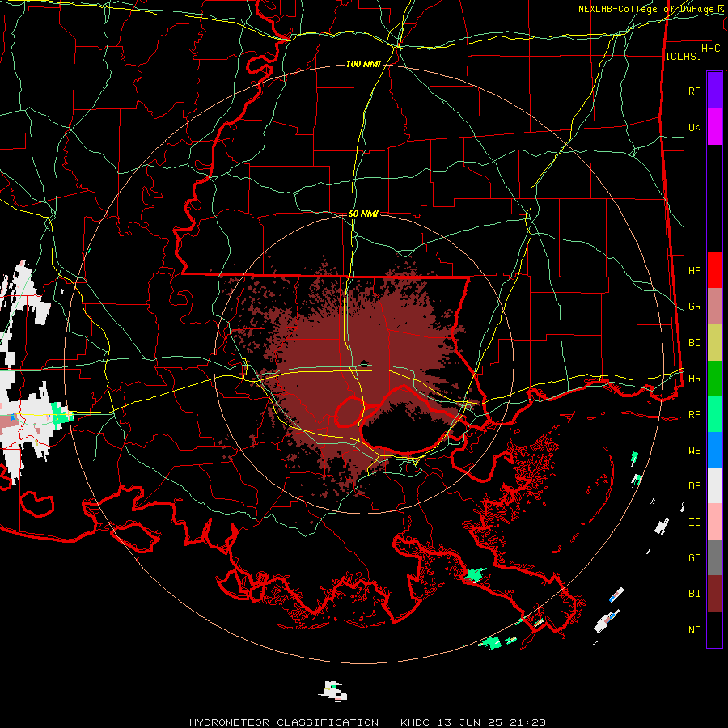
Task: Click the HHC product code label
Action: click(710, 49)
